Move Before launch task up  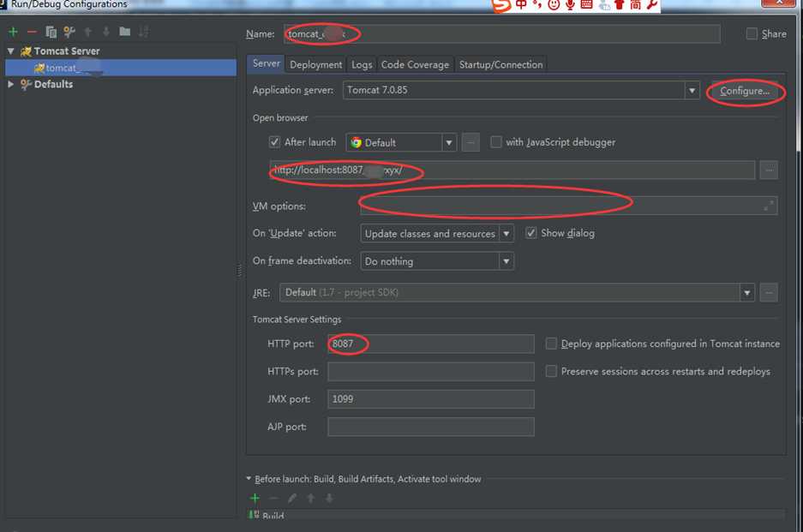pos(310,498)
